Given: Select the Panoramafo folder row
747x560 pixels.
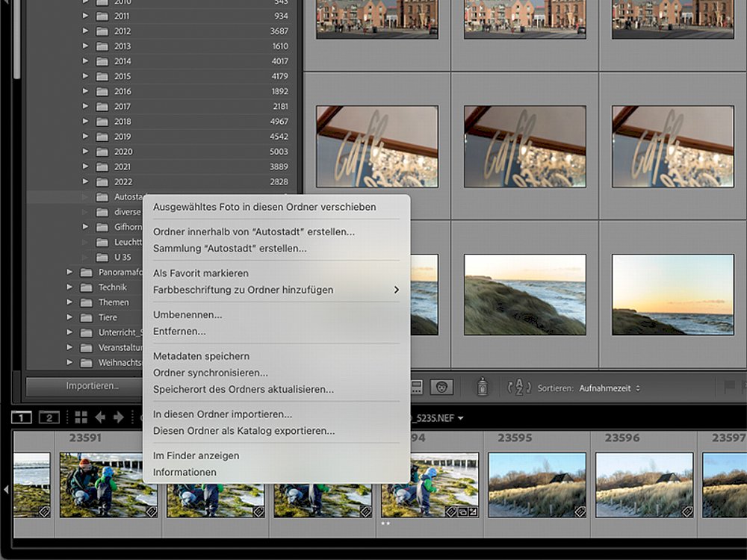Looking at the screenshot, I should point(85,273).
